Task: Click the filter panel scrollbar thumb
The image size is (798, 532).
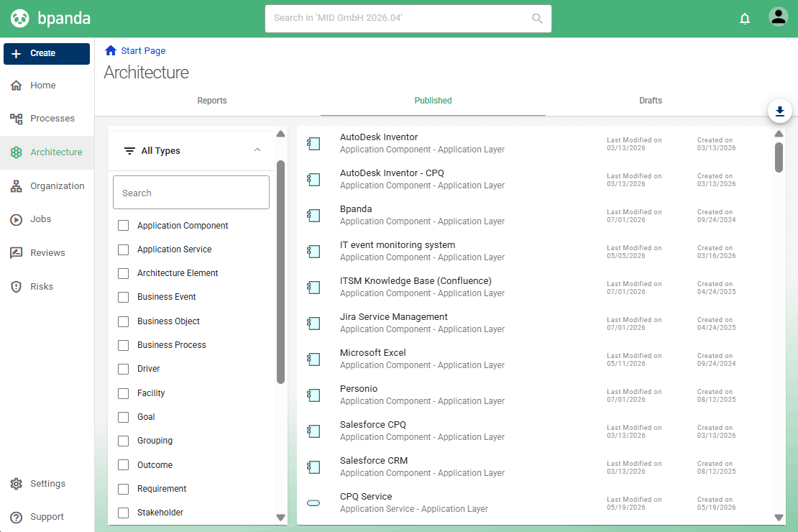Action: tap(280, 272)
